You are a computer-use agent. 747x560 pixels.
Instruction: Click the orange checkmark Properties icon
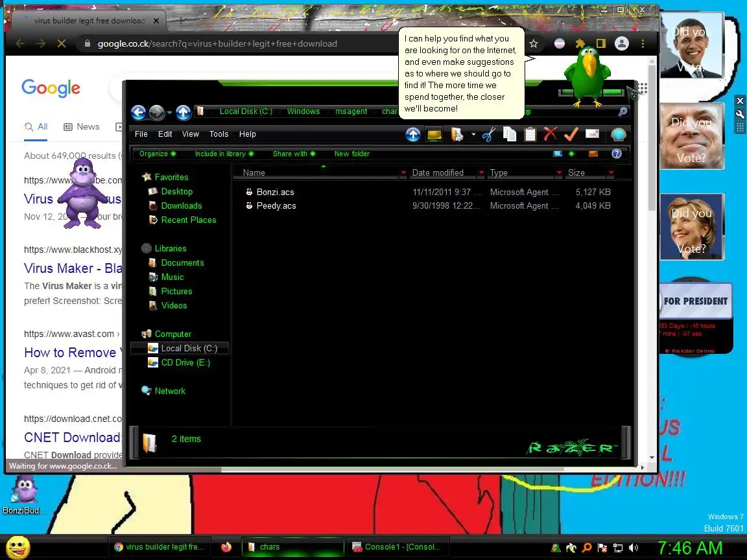pos(571,134)
